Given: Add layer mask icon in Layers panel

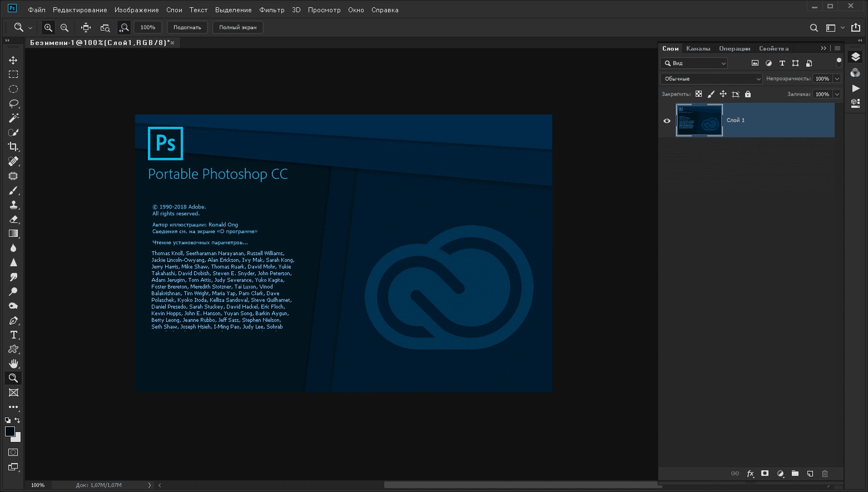Looking at the screenshot, I should click(765, 474).
